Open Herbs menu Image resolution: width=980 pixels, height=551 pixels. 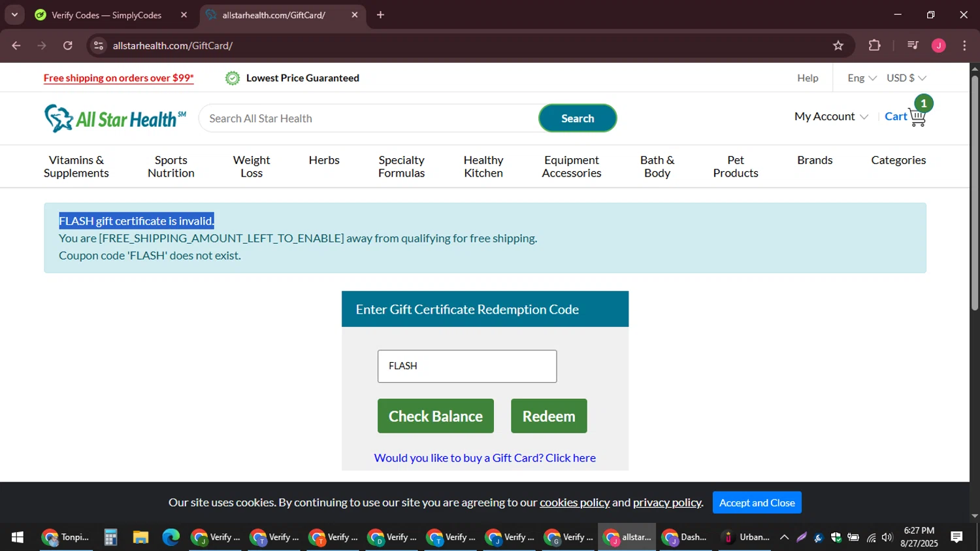point(324,160)
